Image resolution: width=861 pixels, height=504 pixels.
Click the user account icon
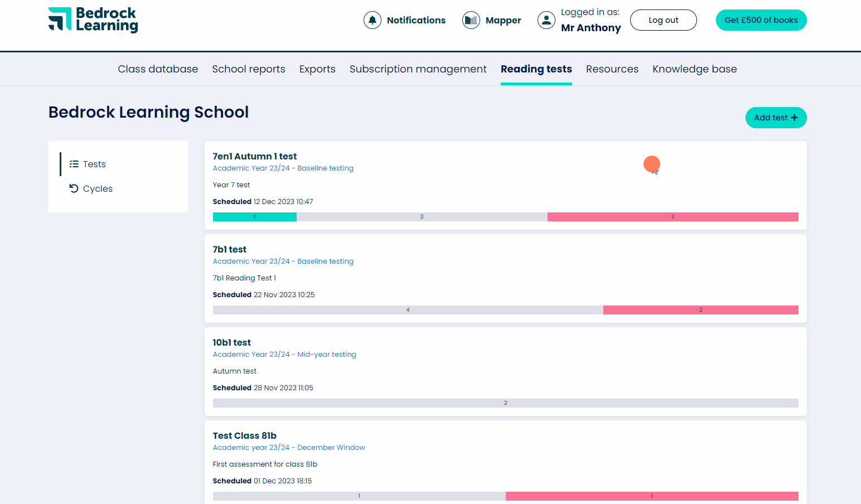(x=546, y=20)
